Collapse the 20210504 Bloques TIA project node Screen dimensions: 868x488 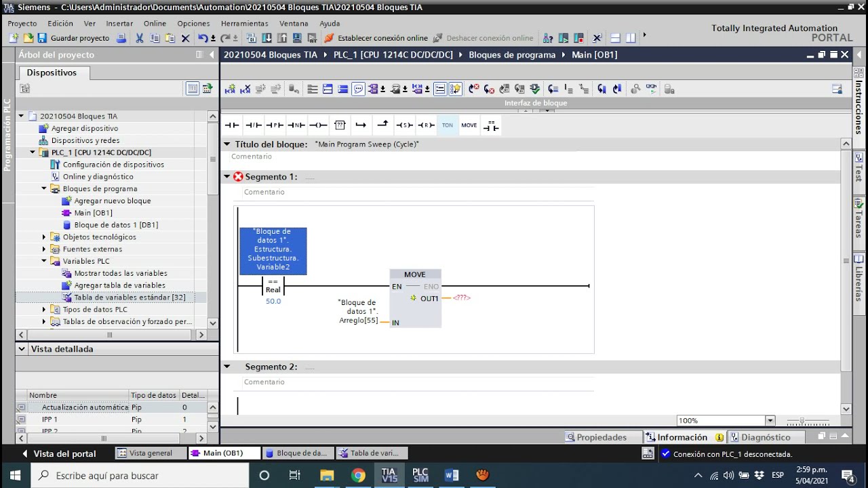(21, 116)
